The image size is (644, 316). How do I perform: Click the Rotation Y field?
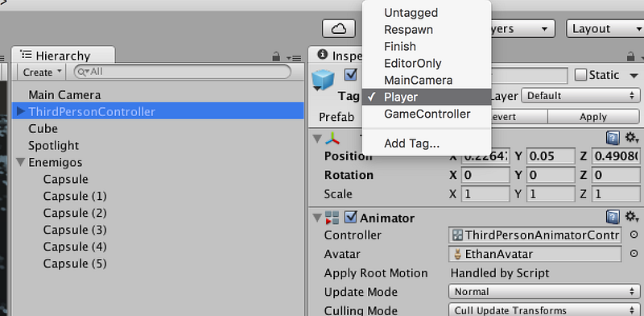(x=551, y=175)
